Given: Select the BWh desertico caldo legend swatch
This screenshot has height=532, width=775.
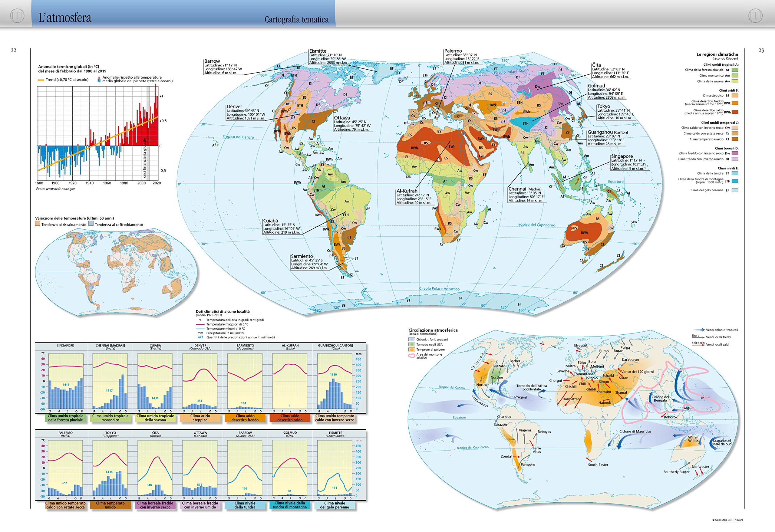Looking at the screenshot, I should (735, 112).
